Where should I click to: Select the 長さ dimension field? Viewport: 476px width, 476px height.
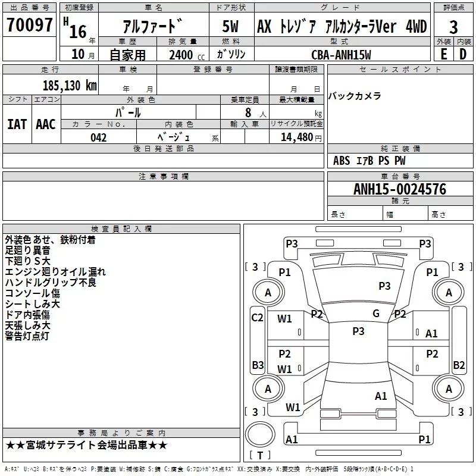point(355,213)
